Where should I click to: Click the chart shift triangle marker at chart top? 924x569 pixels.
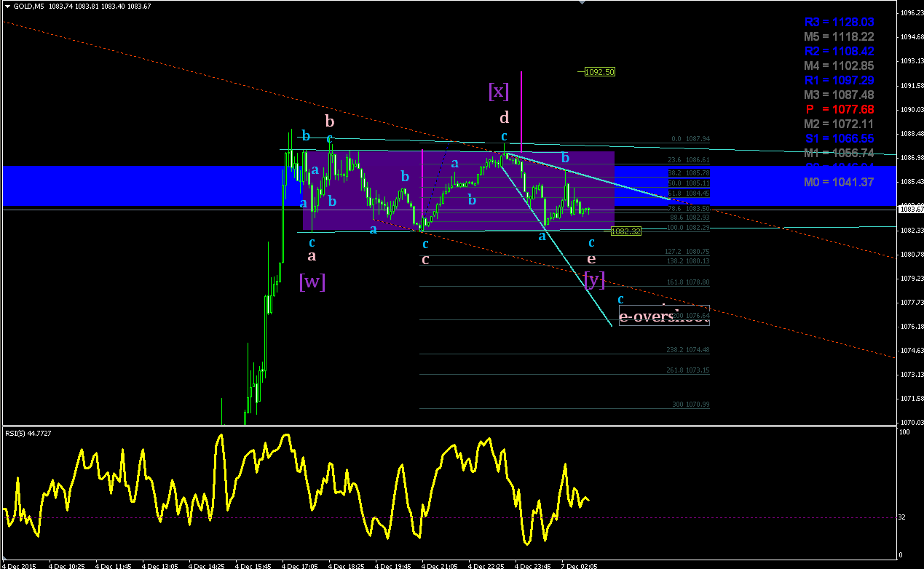pyautogui.click(x=582, y=3)
